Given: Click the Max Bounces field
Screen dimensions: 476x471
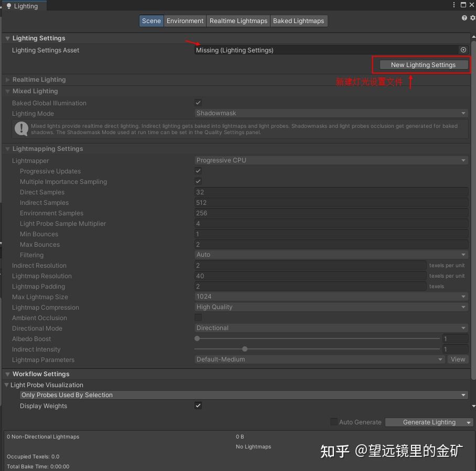Looking at the screenshot, I should (x=331, y=244).
